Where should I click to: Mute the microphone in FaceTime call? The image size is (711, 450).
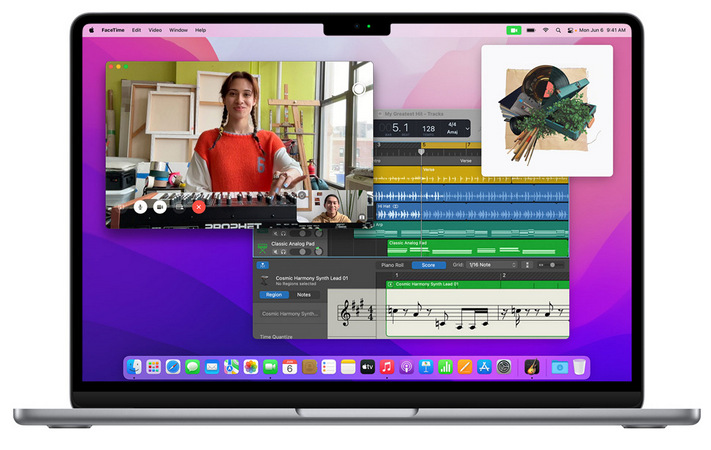139,207
